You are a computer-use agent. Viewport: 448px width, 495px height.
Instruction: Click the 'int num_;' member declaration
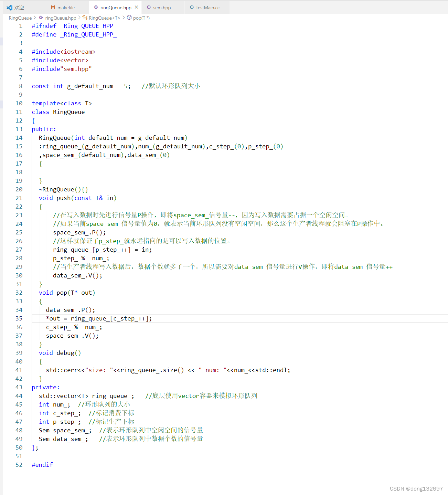(x=55, y=404)
